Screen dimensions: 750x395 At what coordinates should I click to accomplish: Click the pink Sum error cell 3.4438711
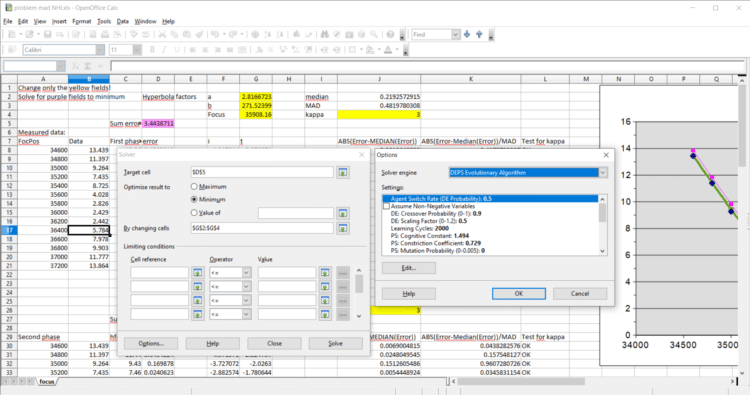pyautogui.click(x=158, y=123)
